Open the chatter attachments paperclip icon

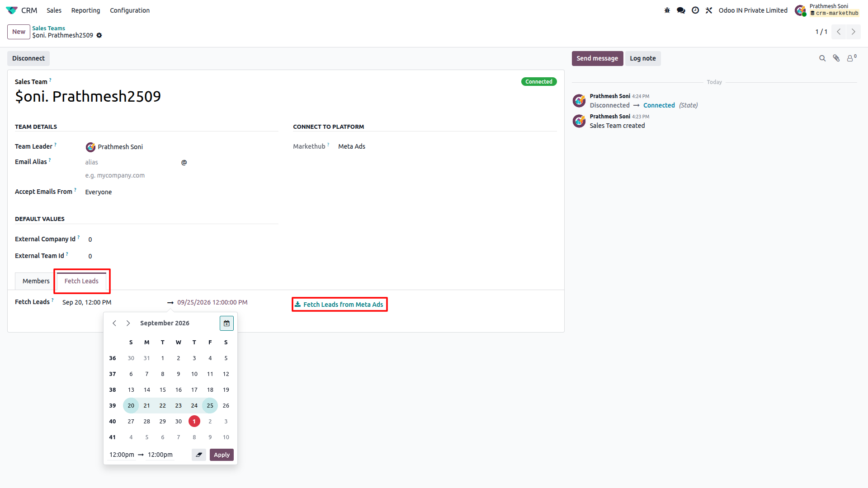(836, 58)
